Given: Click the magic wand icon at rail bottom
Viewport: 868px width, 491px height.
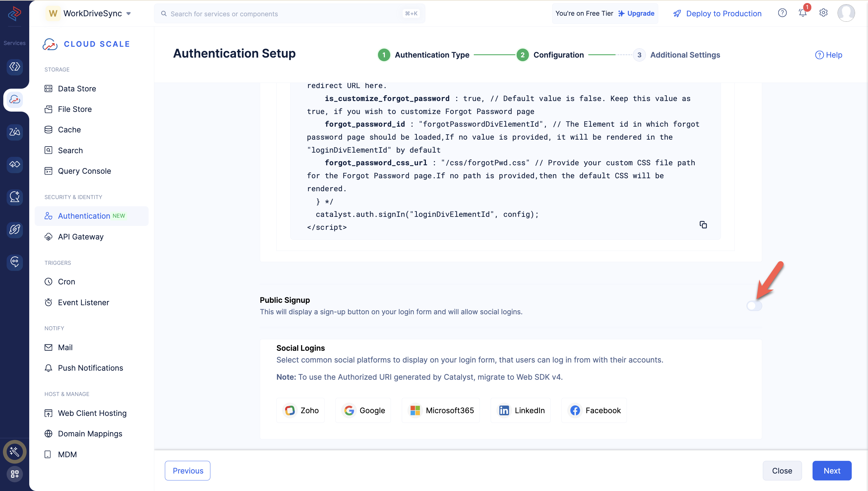Looking at the screenshot, I should (x=14, y=451).
